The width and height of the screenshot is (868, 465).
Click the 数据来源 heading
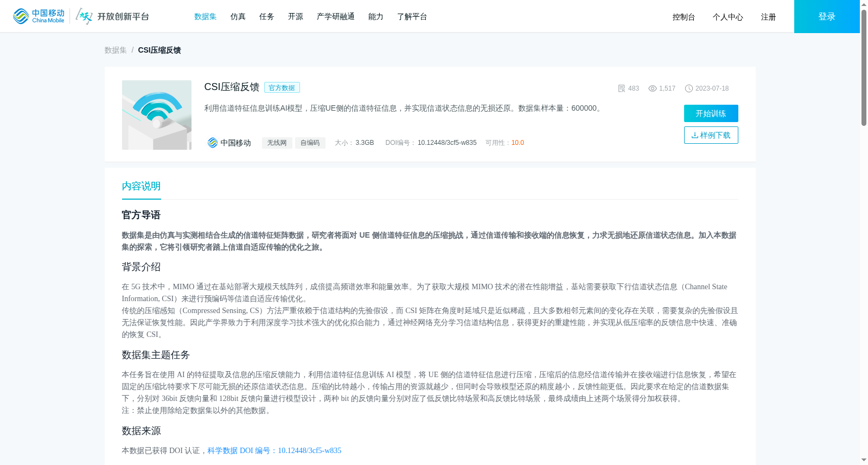point(142,431)
